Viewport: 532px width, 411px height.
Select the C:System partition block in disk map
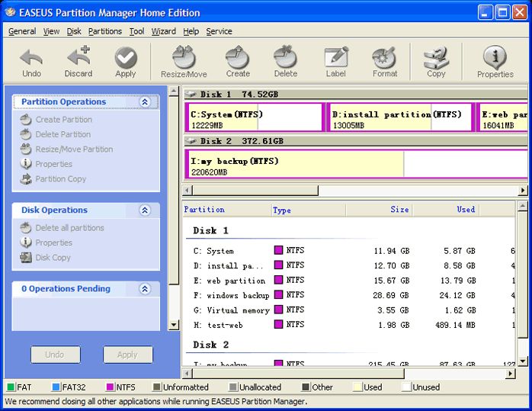pos(255,117)
